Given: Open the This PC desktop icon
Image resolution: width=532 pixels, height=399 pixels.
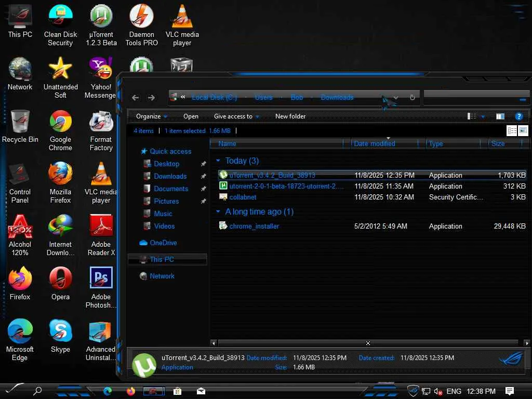Looking at the screenshot, I should pyautogui.click(x=20, y=21).
